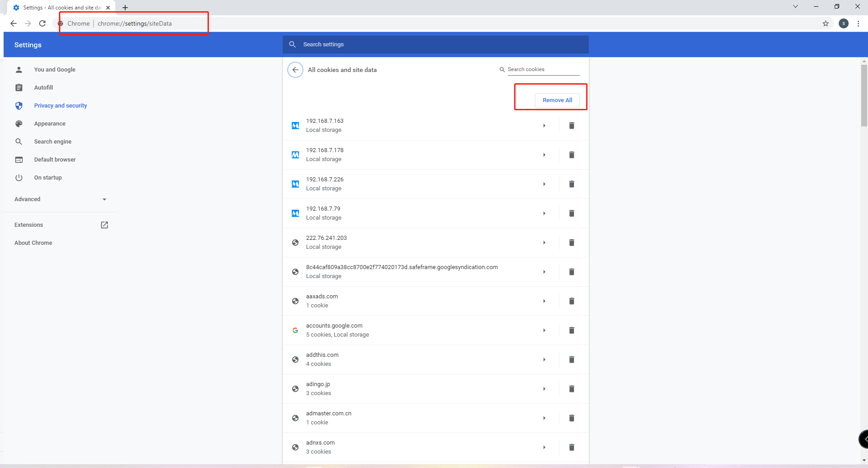Image resolution: width=868 pixels, height=468 pixels.
Task: Expand 222.76.241.203 local storage details
Action: (x=544, y=243)
